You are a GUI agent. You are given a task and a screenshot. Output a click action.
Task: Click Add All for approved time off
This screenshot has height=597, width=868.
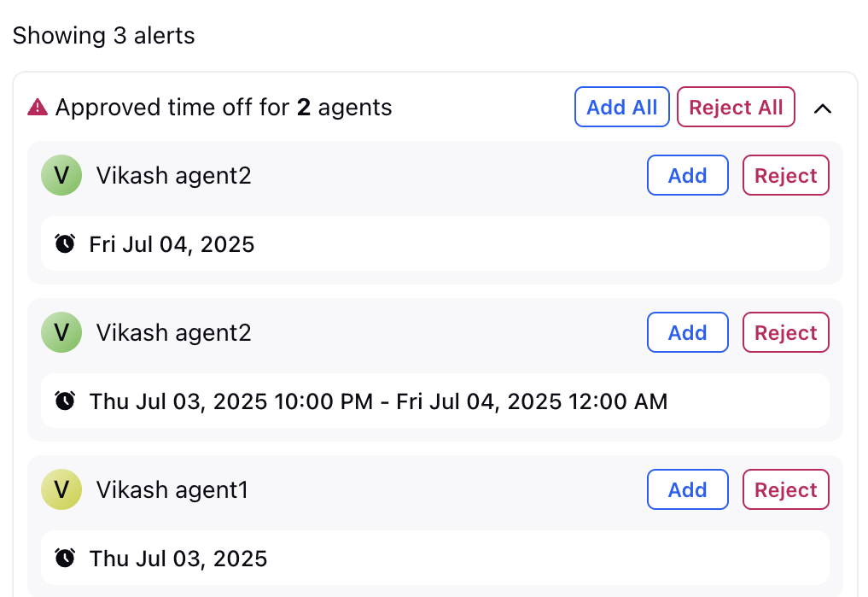coord(621,107)
